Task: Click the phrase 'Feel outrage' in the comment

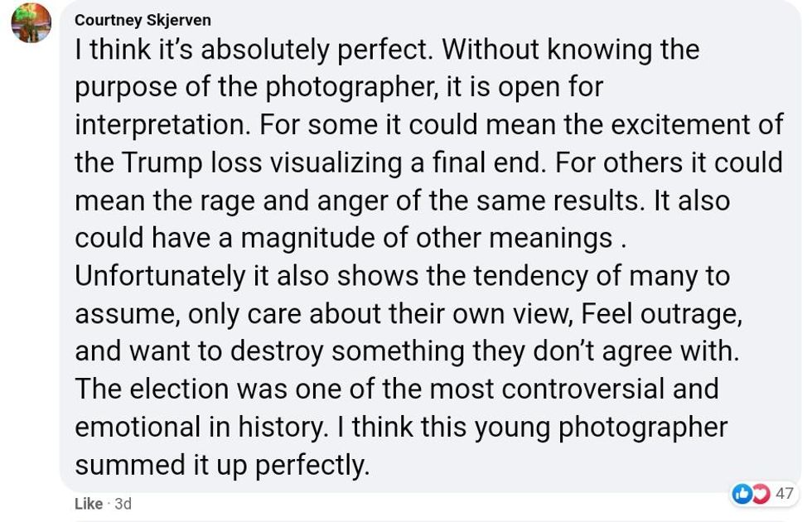Action: tap(660, 314)
